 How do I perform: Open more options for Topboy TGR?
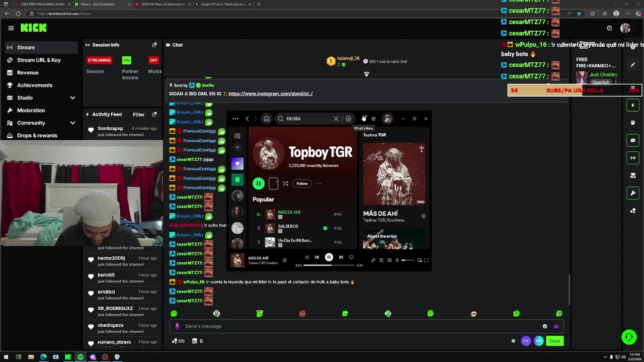pyautogui.click(x=318, y=184)
